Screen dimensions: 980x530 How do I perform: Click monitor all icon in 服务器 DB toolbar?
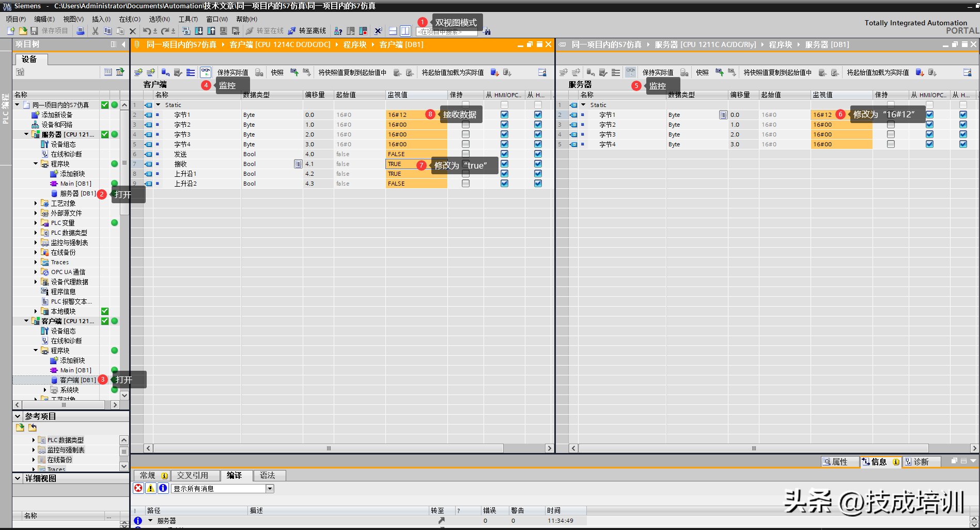[x=631, y=72]
